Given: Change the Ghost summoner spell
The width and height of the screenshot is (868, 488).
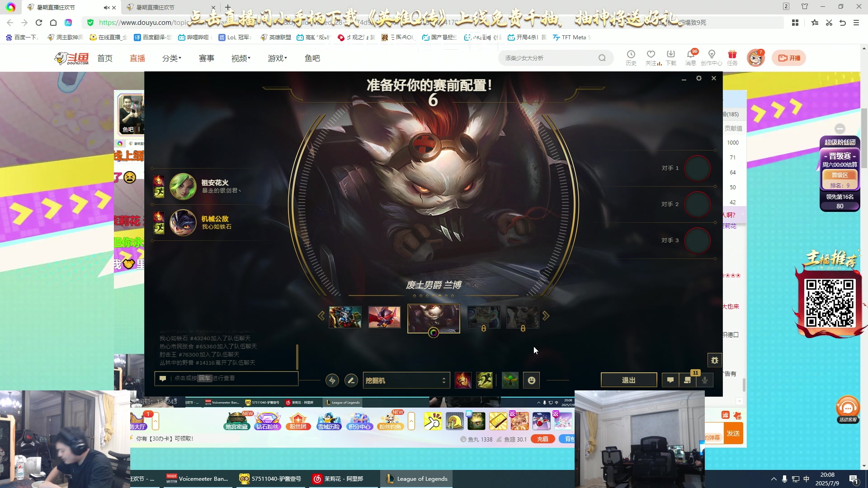Looking at the screenshot, I should [484, 380].
